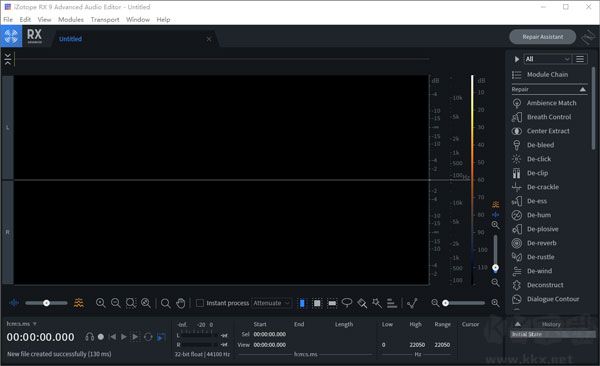The width and height of the screenshot is (600, 366).
Task: Select the lasso selection tool
Action: pos(347,303)
